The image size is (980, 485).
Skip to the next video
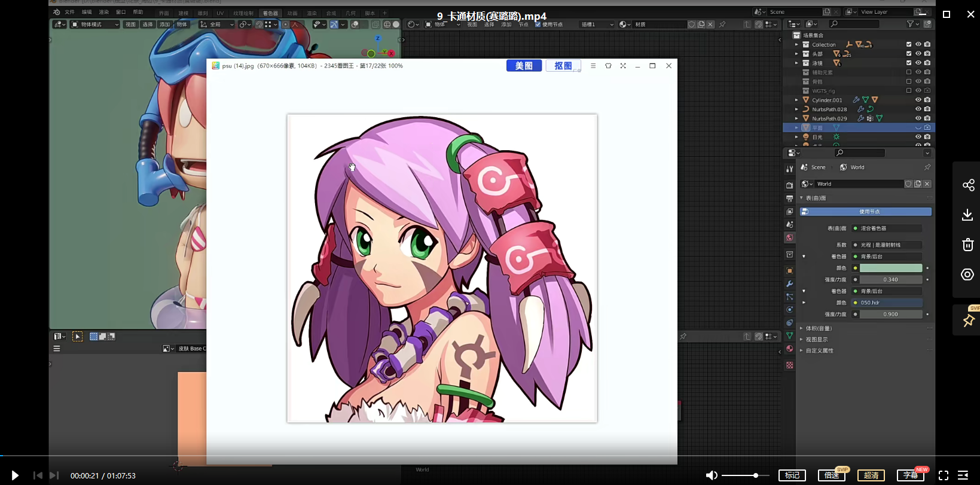pos(54,475)
